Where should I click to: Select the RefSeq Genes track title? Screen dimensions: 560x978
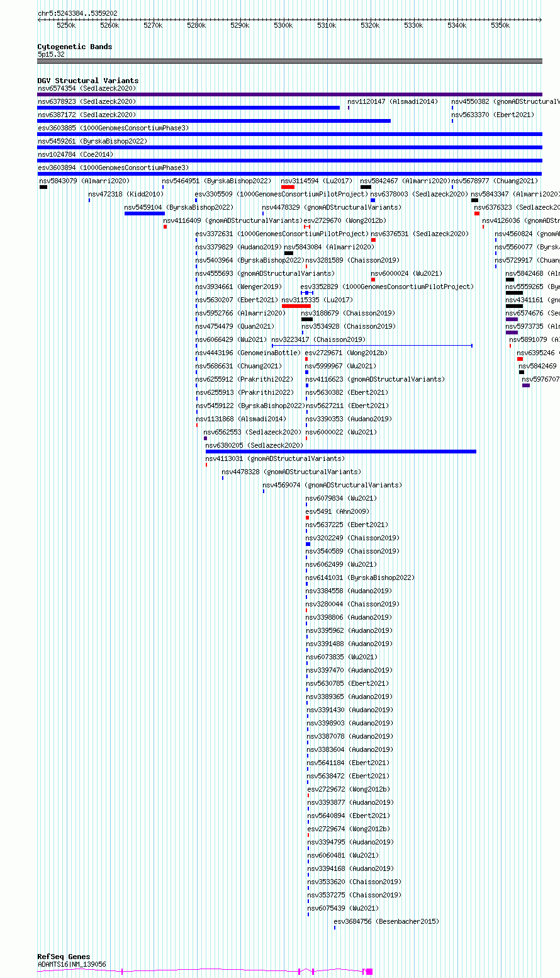coord(64,957)
